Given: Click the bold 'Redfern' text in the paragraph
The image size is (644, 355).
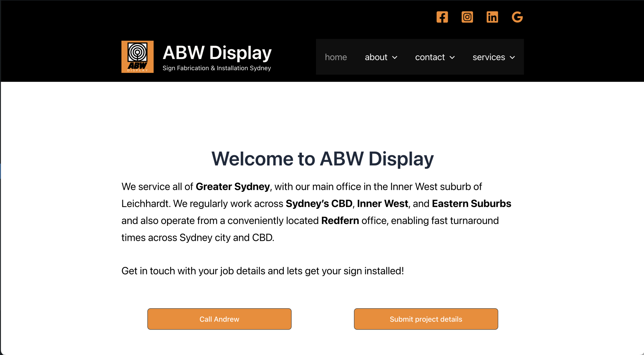Looking at the screenshot, I should 340,220.
